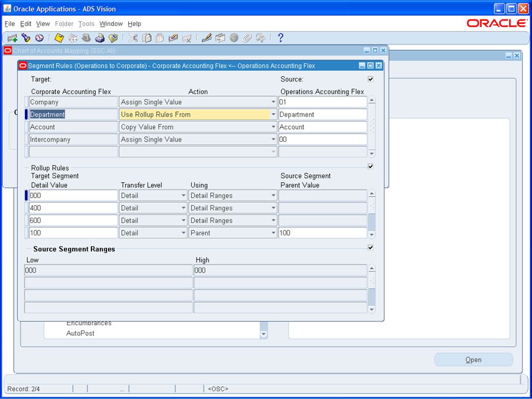The image size is (532, 399).
Task: Click the Detail Value field 400
Action: (73, 208)
